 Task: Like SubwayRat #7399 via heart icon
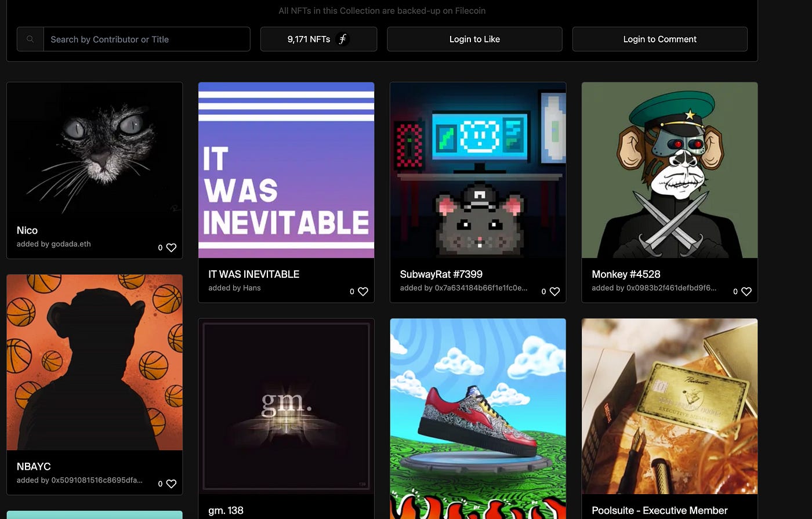click(554, 292)
